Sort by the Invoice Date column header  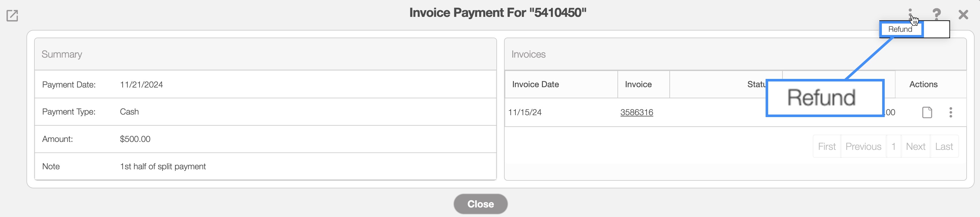535,84
